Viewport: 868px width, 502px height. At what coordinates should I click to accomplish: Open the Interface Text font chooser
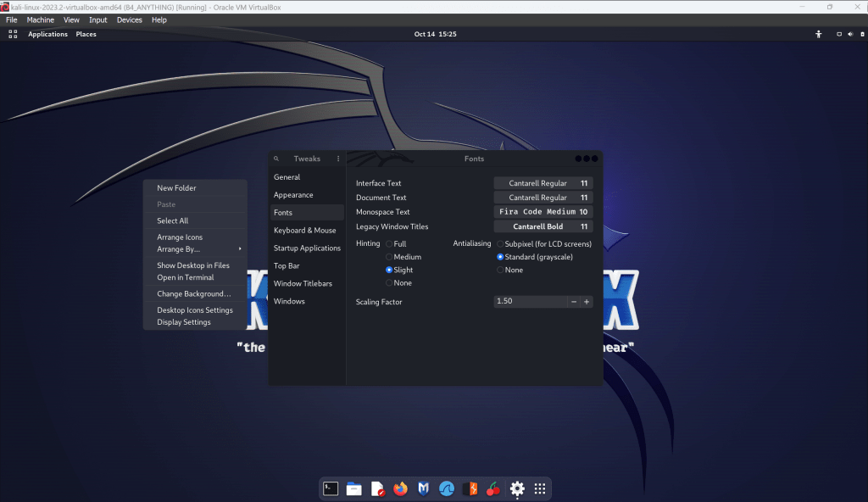(542, 183)
